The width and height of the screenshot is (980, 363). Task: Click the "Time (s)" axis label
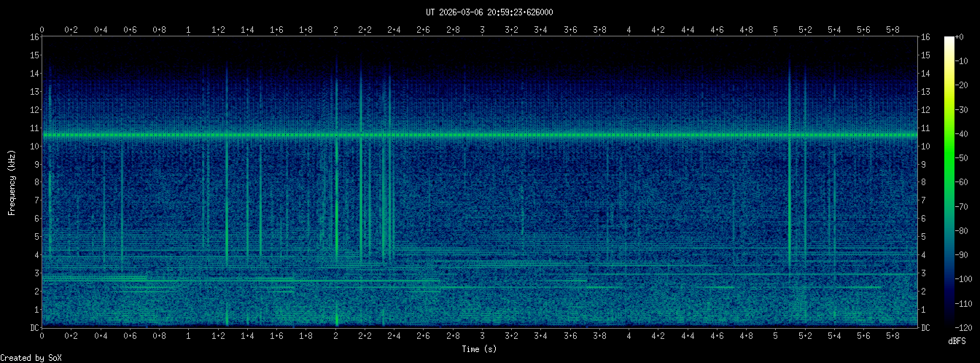(x=480, y=349)
